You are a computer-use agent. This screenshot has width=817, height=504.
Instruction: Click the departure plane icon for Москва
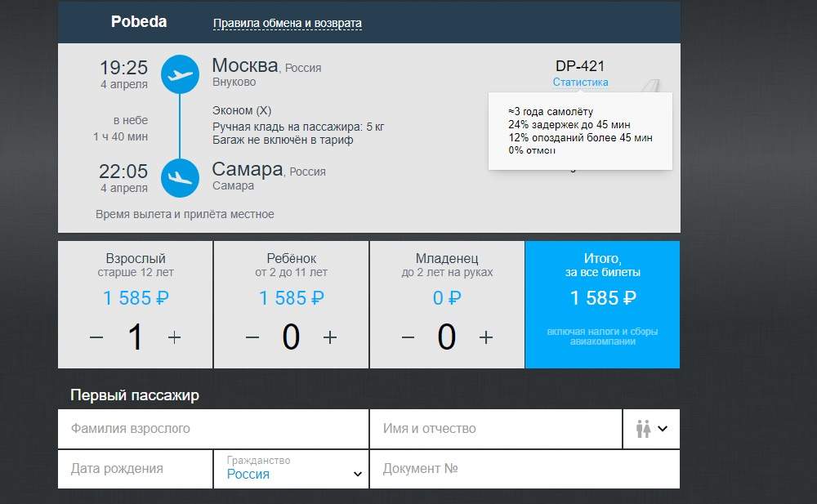pos(180,74)
